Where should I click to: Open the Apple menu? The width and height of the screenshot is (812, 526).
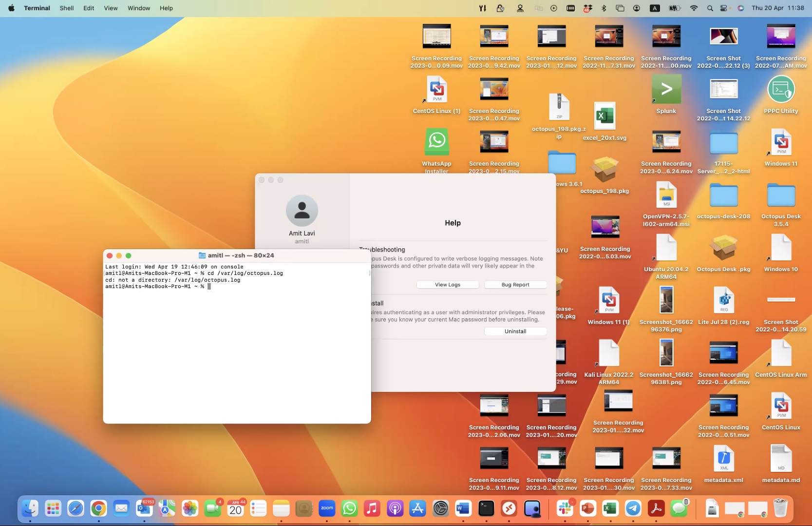[x=11, y=8]
